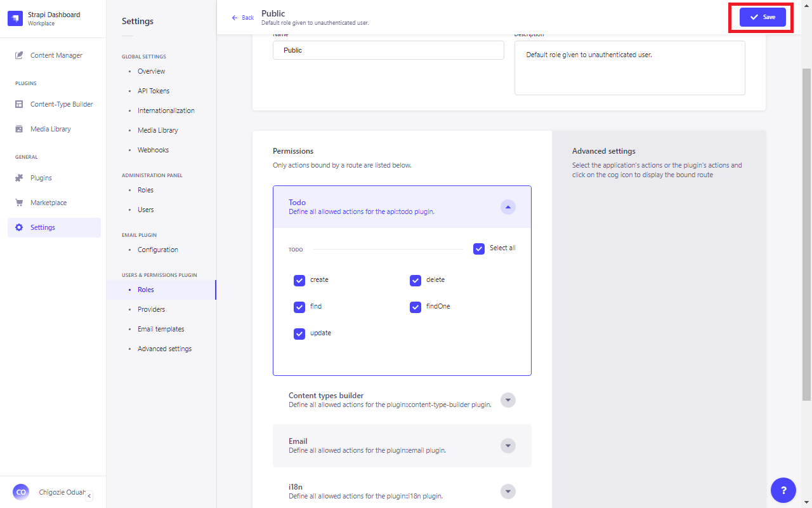
Task: Expand the Content types builder section
Action: point(508,400)
